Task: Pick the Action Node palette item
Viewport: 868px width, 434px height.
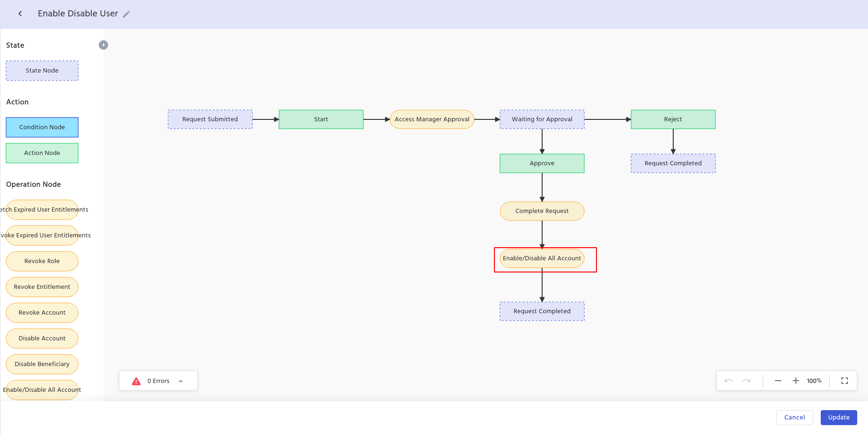Action: [42, 153]
